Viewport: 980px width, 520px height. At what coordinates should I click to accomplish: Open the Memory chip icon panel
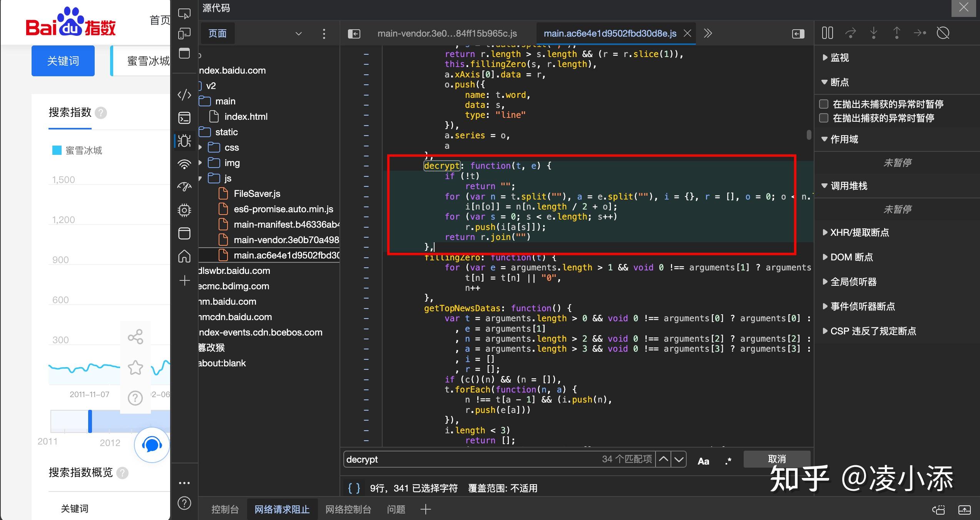(184, 210)
